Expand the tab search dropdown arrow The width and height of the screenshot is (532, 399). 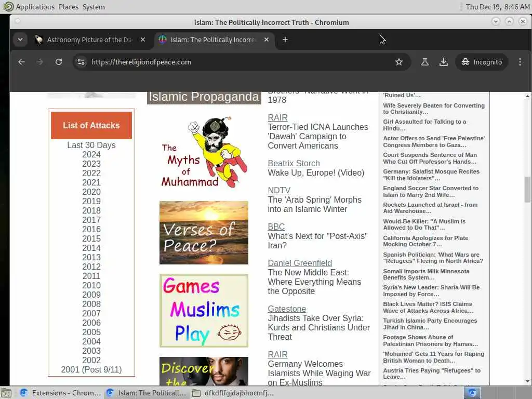click(20, 39)
